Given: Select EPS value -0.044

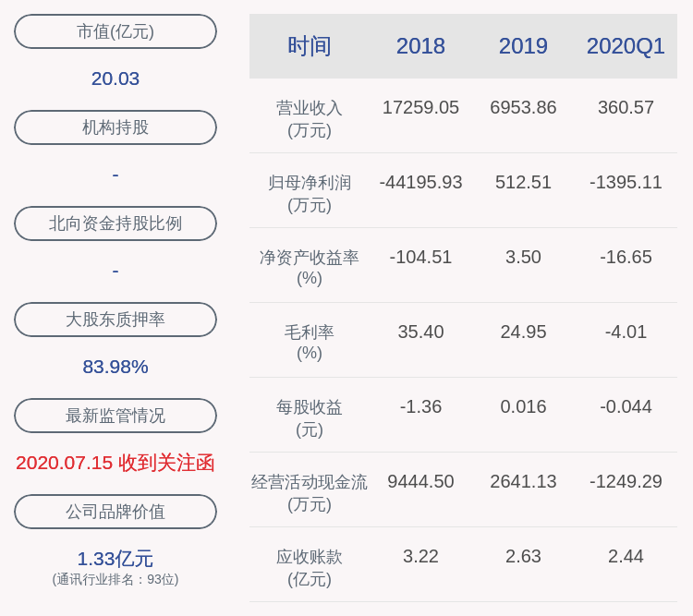Looking at the screenshot, I should click(626, 406).
